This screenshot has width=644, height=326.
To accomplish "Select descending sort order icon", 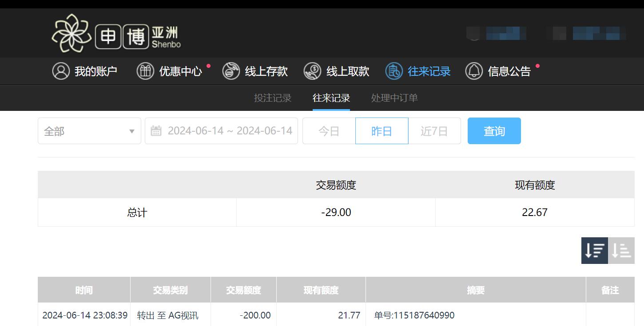I will 594,250.
